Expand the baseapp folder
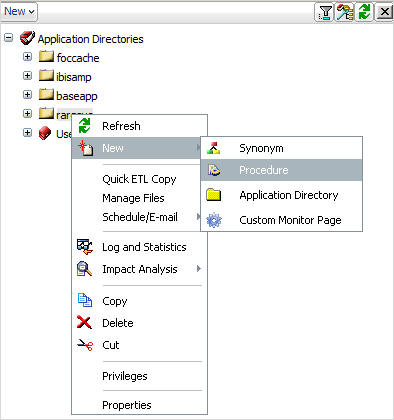This screenshot has height=420, width=394. tap(27, 95)
